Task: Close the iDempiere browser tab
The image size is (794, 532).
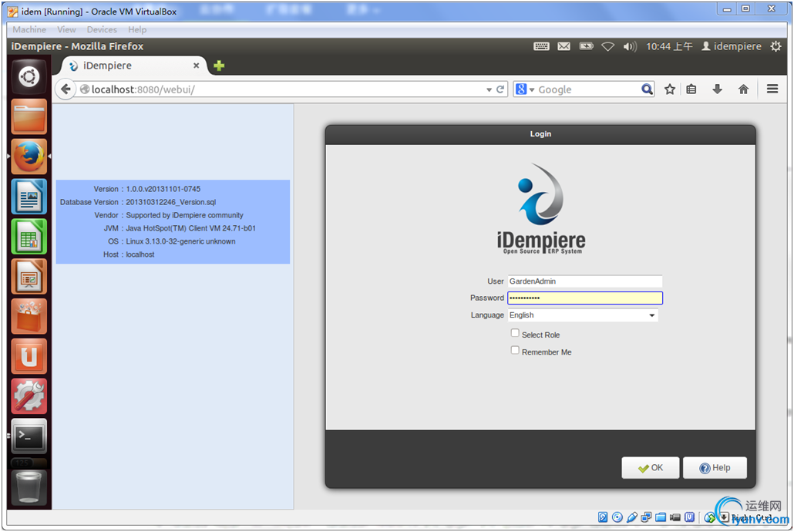Action: [196, 66]
